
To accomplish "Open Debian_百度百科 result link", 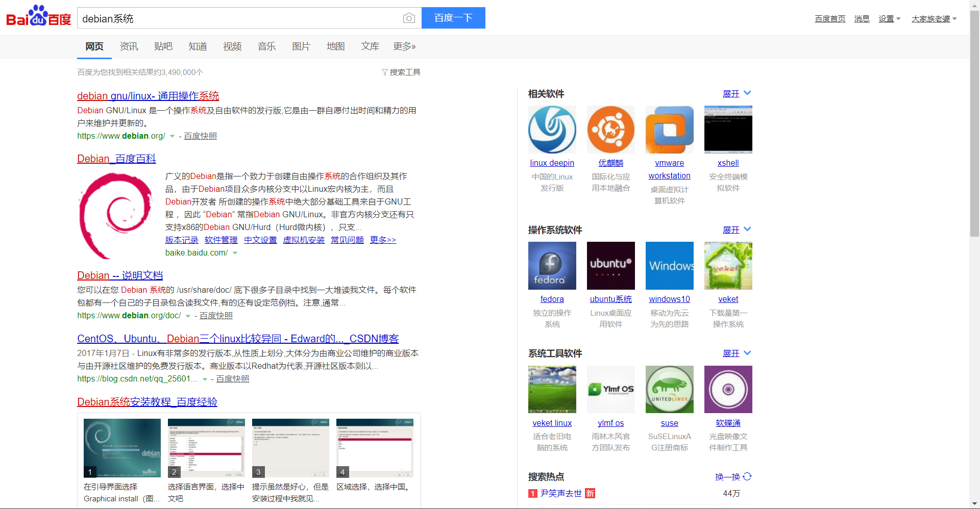I will coord(116,159).
